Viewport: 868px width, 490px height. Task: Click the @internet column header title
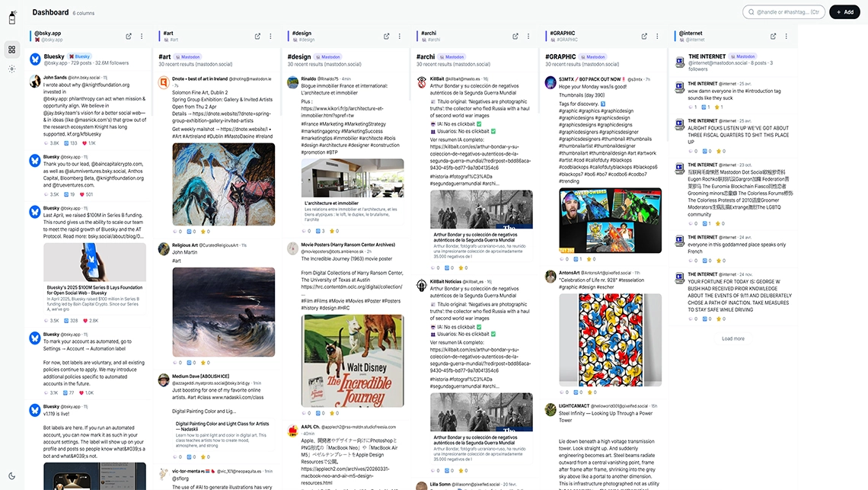691,33
